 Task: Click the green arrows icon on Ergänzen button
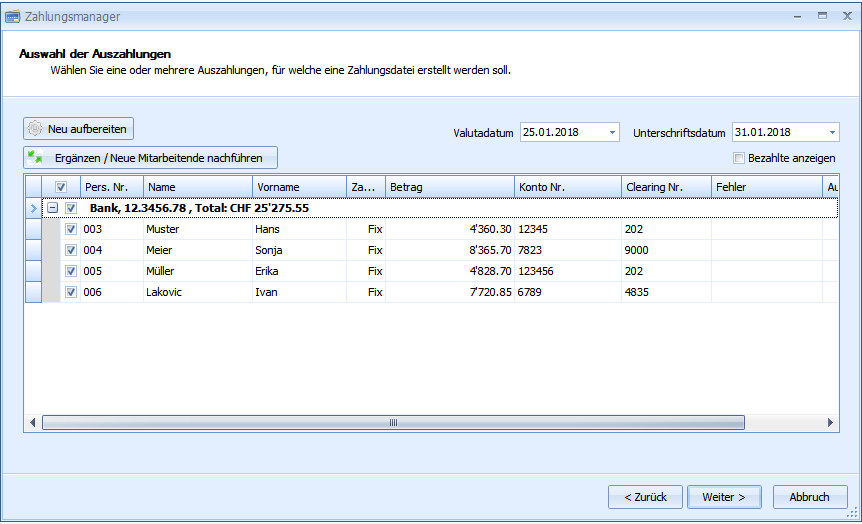(x=36, y=158)
